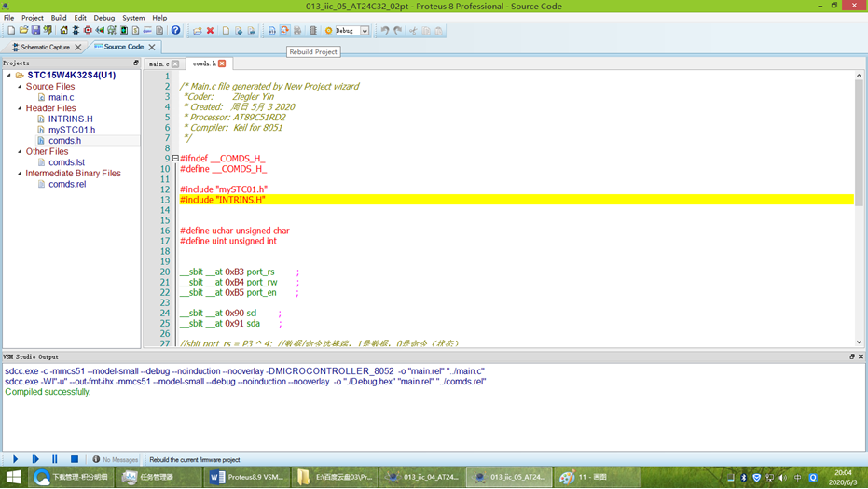The width and height of the screenshot is (868, 489).
Task: Open the Schematic Capture toolbar icon
Action: point(76,31)
